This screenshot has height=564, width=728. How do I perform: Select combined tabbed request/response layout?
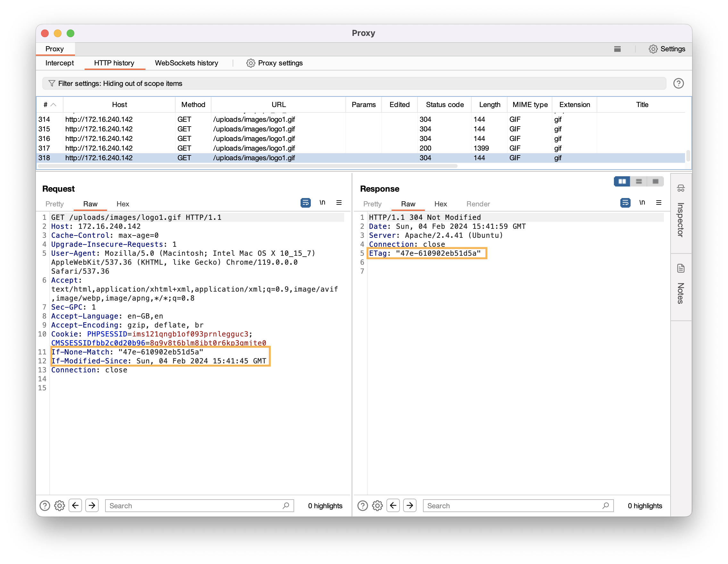click(655, 181)
